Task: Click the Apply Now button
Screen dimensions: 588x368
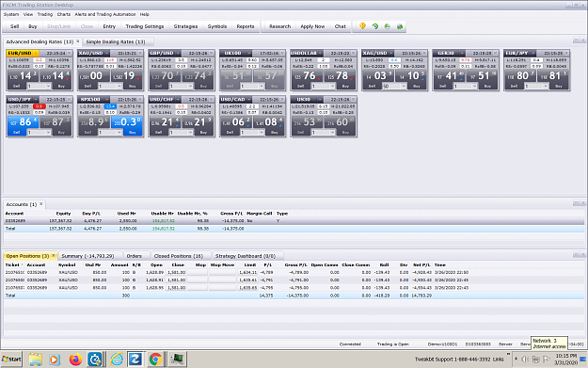Action: coord(312,26)
